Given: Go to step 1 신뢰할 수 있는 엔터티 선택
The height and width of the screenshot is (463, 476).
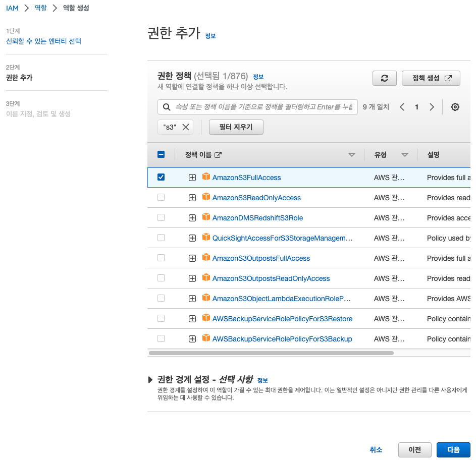Looking at the screenshot, I should pos(44,41).
